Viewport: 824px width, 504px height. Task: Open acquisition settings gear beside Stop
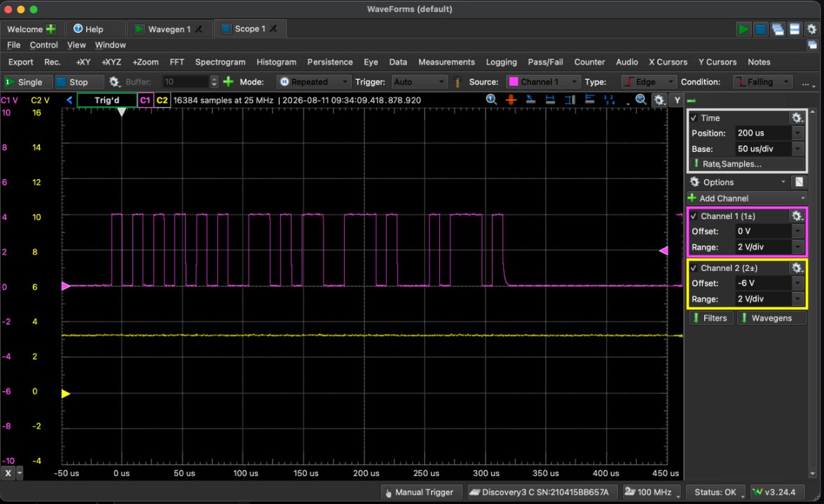[114, 82]
